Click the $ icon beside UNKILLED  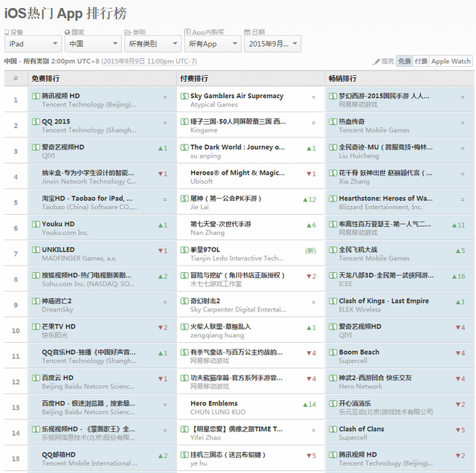pos(36,250)
